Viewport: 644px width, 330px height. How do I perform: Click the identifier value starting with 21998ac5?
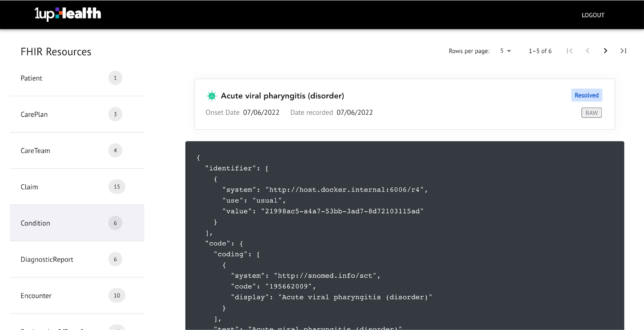(x=342, y=211)
